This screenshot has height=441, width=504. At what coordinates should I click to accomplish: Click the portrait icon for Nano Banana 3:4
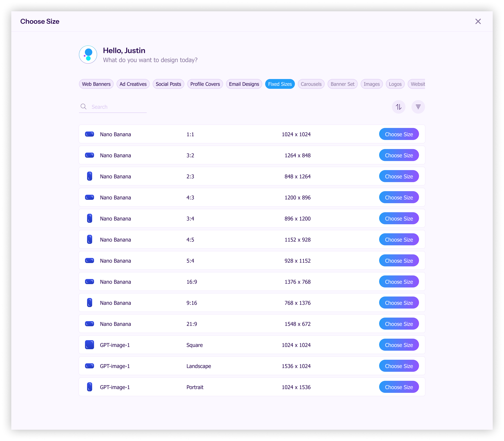90,218
